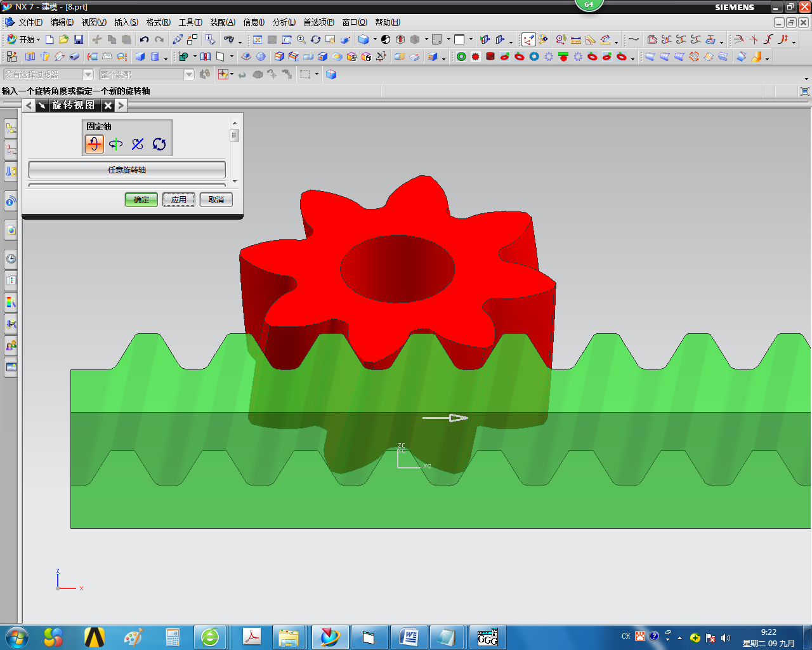Expand the selection rectangle dropdown arrow

click(317, 74)
